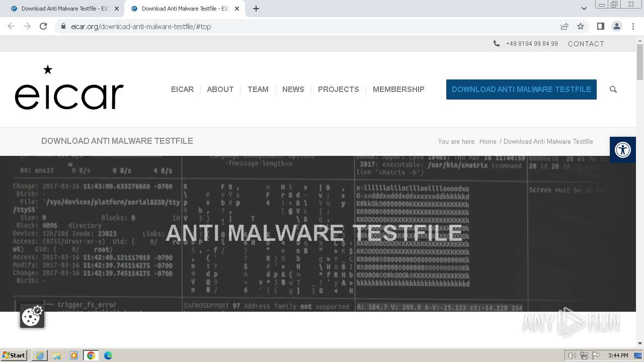Screen dimensions: 644x362
Task: Open Internet Explorer in taskbar
Action: [x=40, y=355]
